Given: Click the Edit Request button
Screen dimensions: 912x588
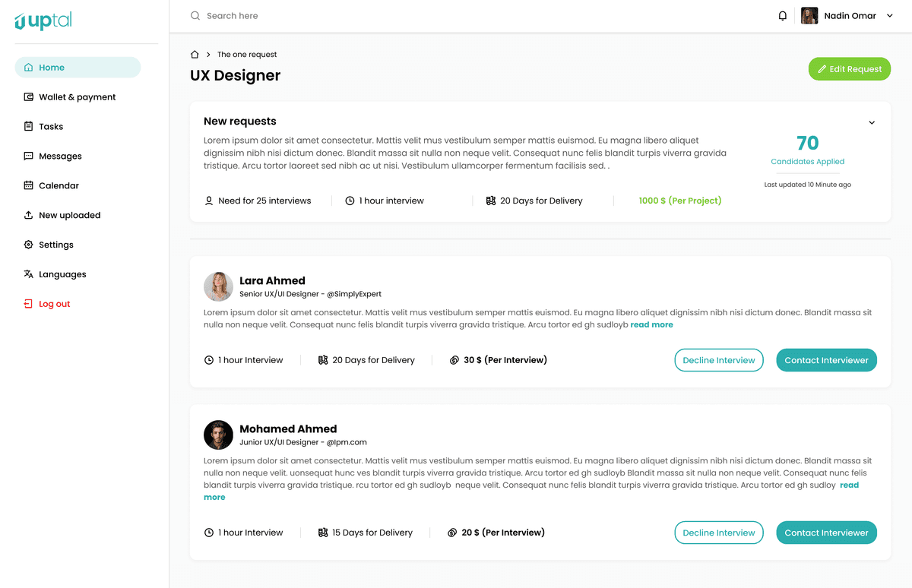Looking at the screenshot, I should coord(849,68).
